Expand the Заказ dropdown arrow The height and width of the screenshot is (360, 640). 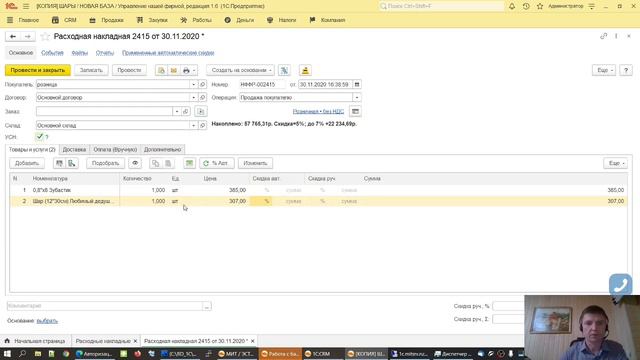pos(177,111)
